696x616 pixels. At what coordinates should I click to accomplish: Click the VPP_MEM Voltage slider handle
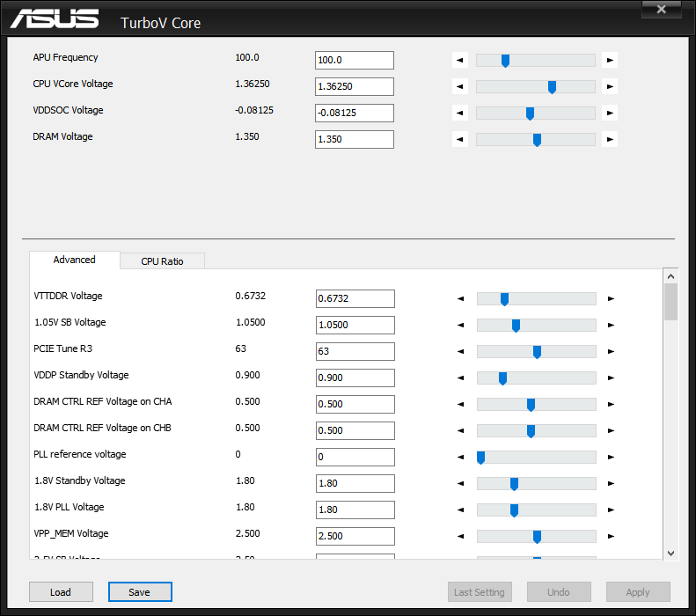(537, 537)
